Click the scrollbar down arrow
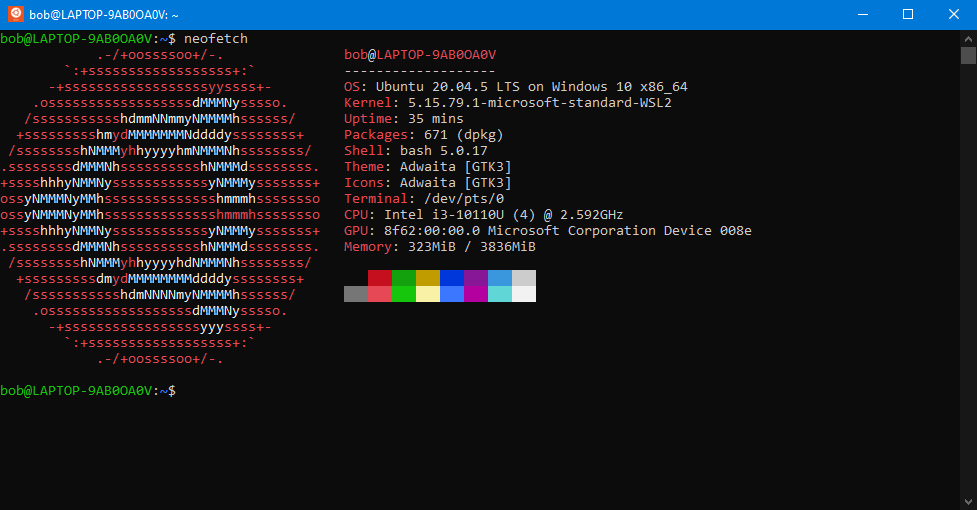Image resolution: width=977 pixels, height=510 pixels. 968,501
